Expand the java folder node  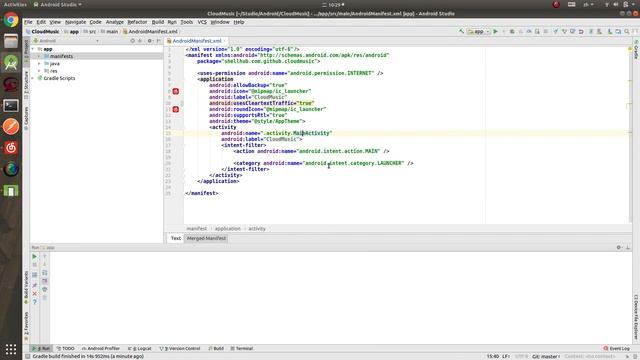tap(39, 64)
